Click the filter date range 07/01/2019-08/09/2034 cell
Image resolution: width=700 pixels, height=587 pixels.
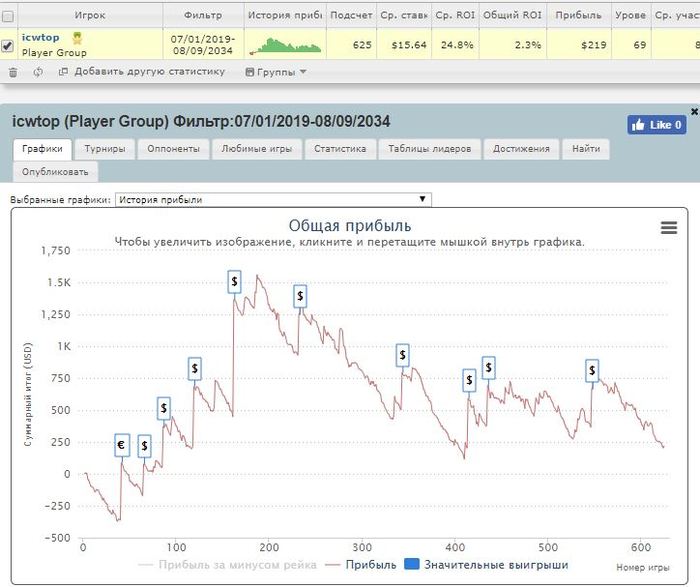click(203, 45)
